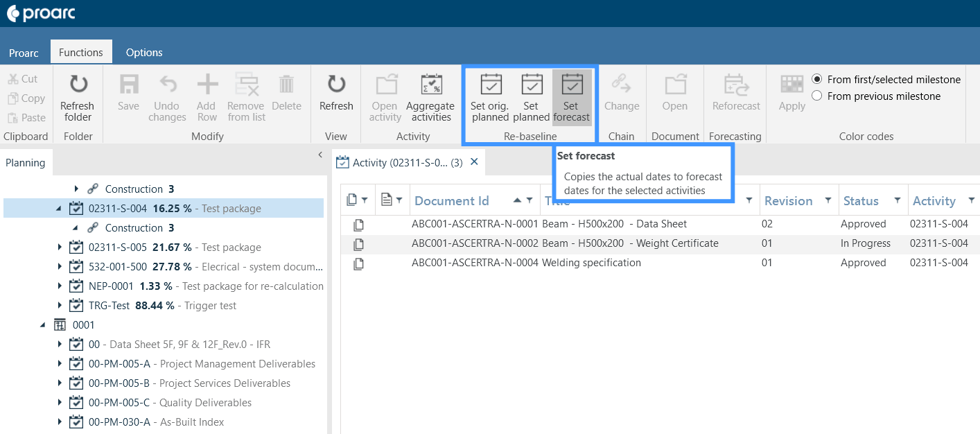This screenshot has width=980, height=434.
Task: Click Refresh in the View group
Action: (x=336, y=92)
